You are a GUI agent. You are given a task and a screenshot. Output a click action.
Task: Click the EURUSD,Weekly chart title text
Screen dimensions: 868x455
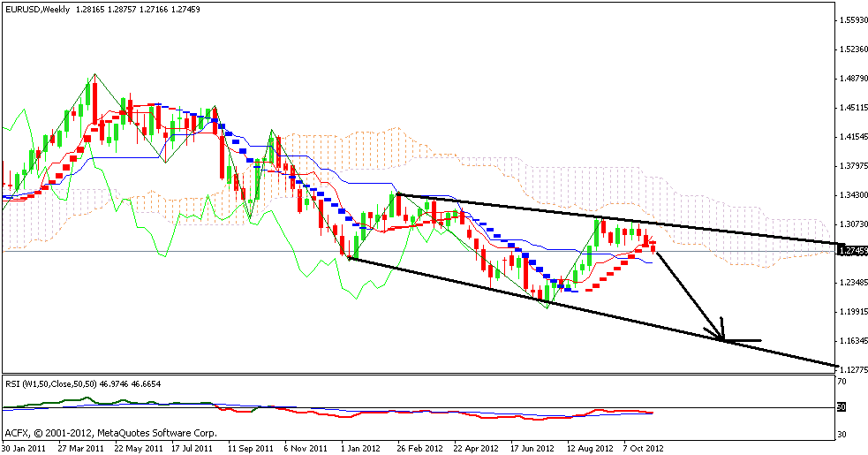38,10
